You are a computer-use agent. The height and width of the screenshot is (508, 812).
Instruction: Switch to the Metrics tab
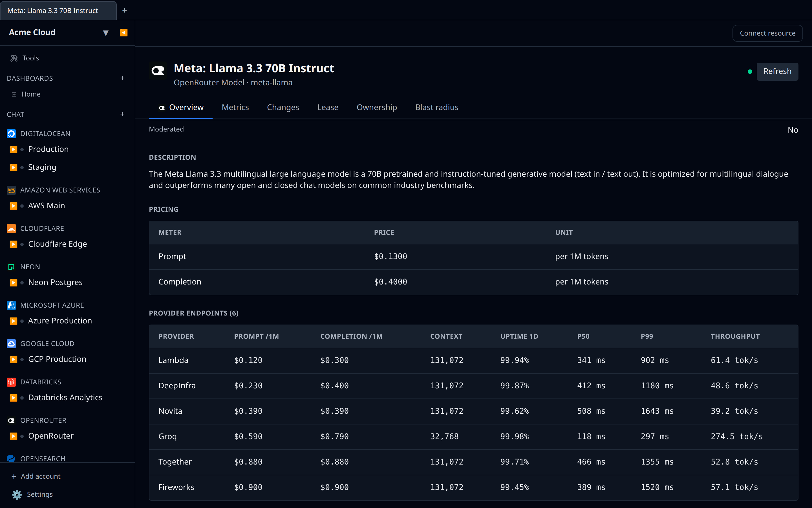coord(235,107)
